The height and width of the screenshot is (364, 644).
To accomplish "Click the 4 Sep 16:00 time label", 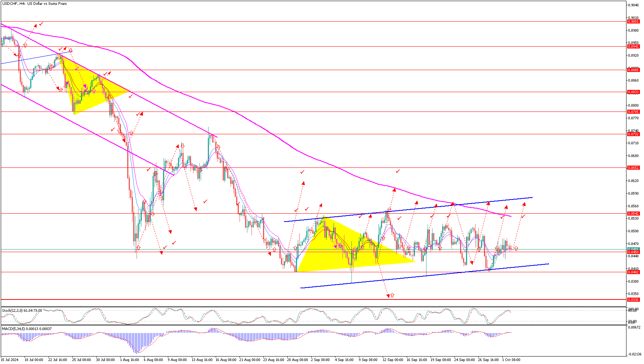I will pyautogui.click(x=344, y=360).
